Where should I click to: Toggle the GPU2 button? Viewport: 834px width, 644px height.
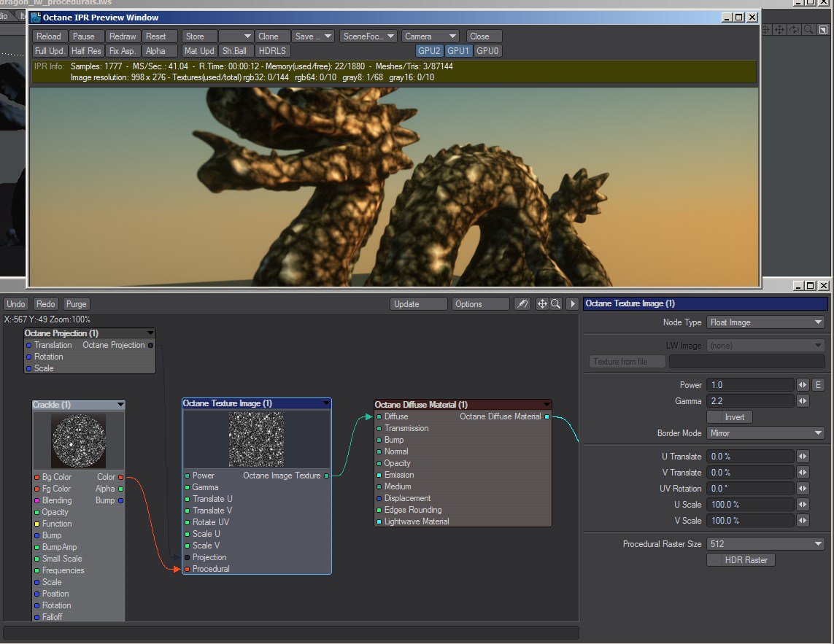tap(429, 51)
